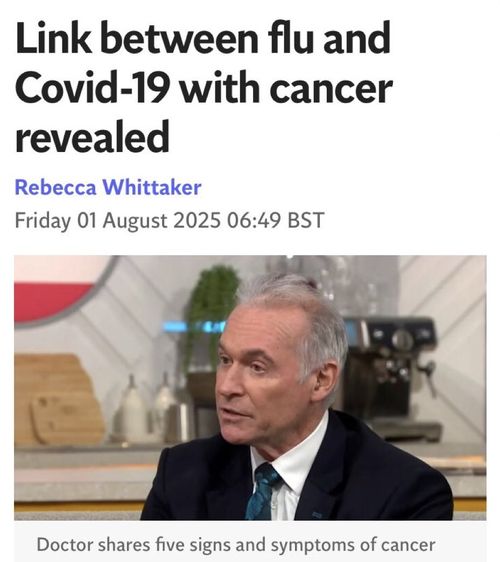Viewport: 500px width, 562px height.
Task: Click the video caption about five cancer signs
Action: tap(236, 545)
